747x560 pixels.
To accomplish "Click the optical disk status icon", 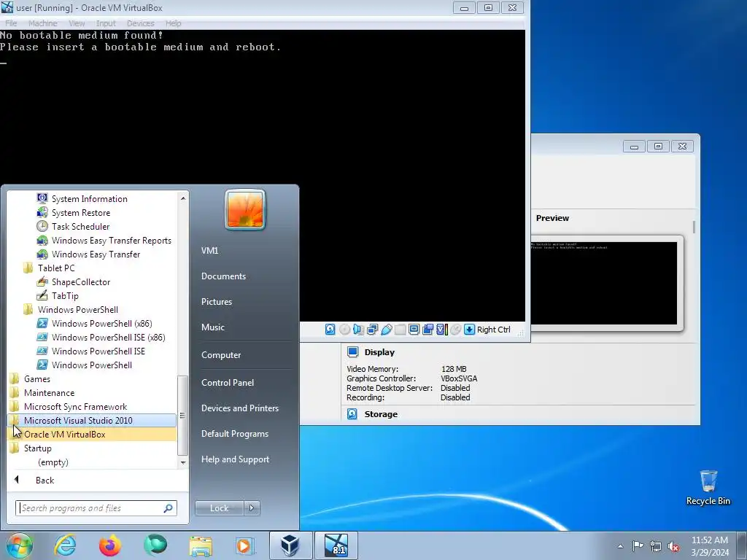I will [x=344, y=330].
